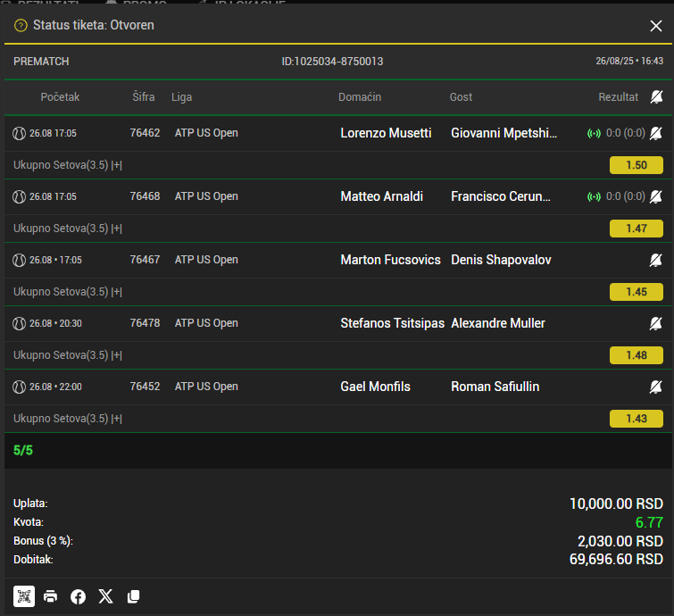Select ticket ID 1025034-8750013
Screen dimensions: 674x616
[332, 62]
